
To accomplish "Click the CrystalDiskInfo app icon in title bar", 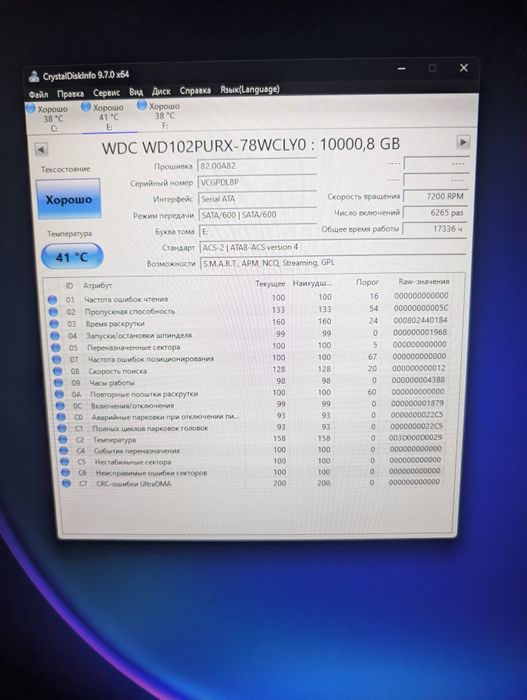I will 33,77.
